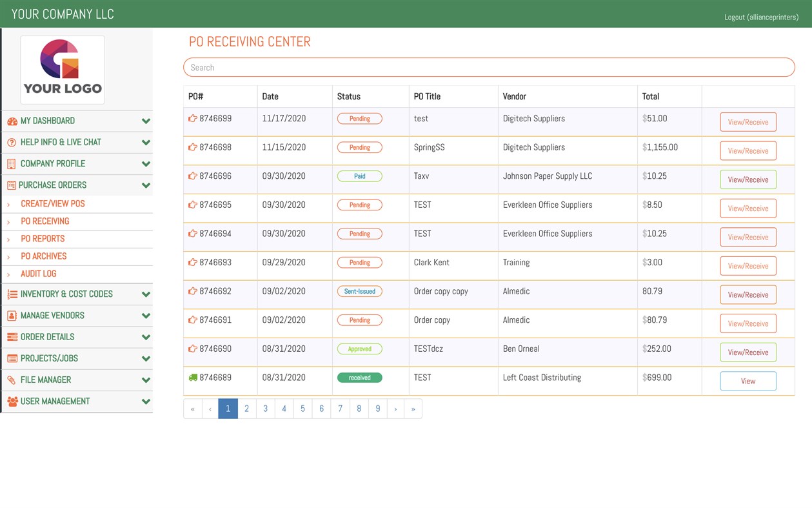This screenshot has height=508, width=812.
Task: Click the paperclip icon next to File Manager
Action: point(12,380)
